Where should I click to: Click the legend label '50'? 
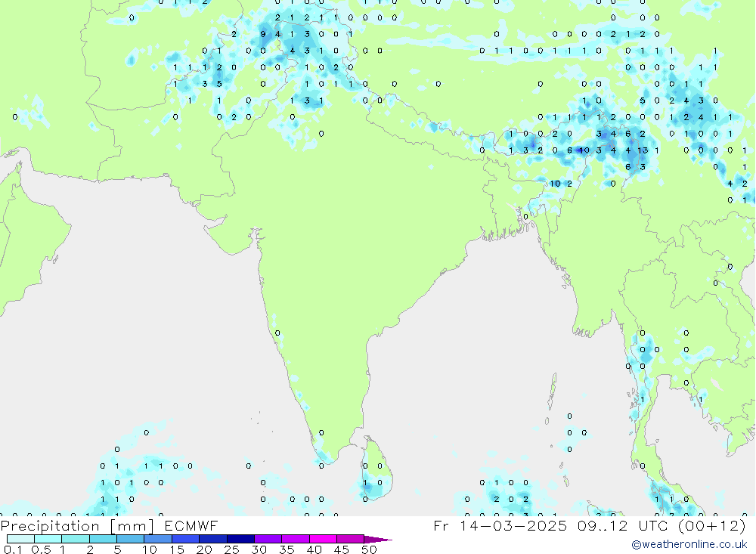click(x=369, y=549)
